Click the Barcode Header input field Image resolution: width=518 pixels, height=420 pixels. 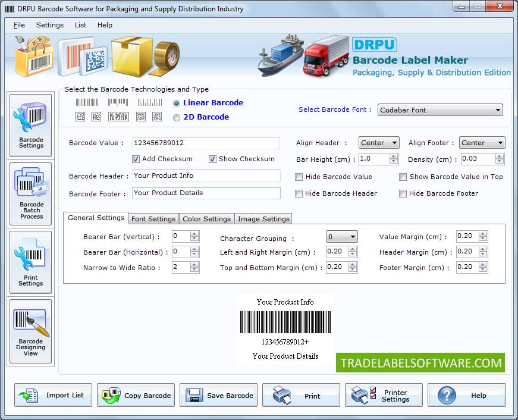(x=206, y=176)
